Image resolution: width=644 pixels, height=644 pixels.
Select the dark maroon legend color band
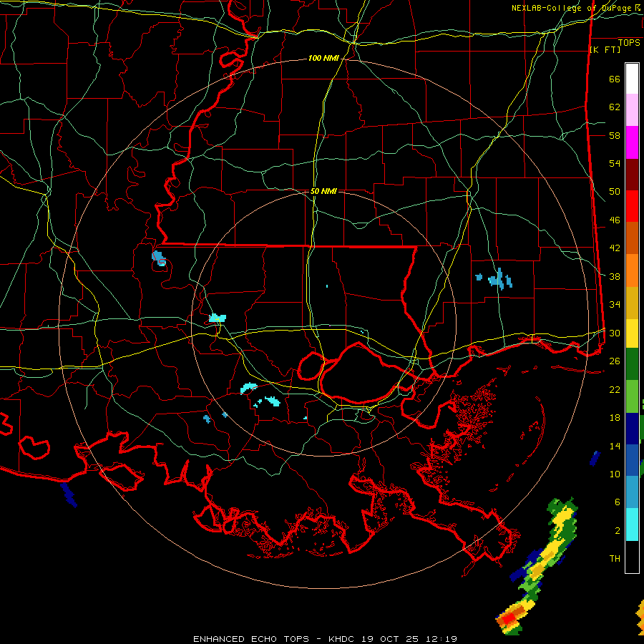[632, 175]
